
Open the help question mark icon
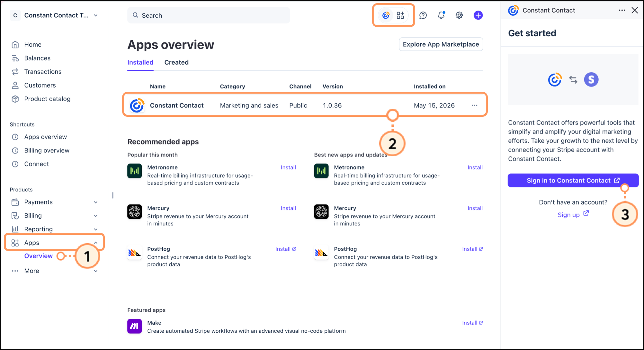pos(423,15)
